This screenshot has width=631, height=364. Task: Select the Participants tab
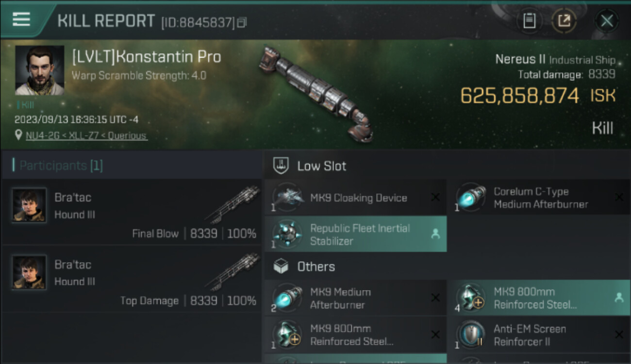(x=61, y=165)
